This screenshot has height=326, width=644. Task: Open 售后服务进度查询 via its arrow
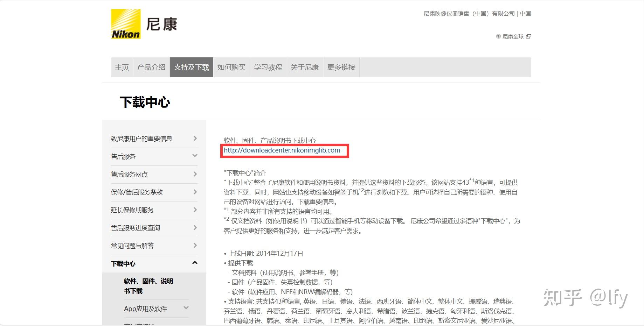195,228
